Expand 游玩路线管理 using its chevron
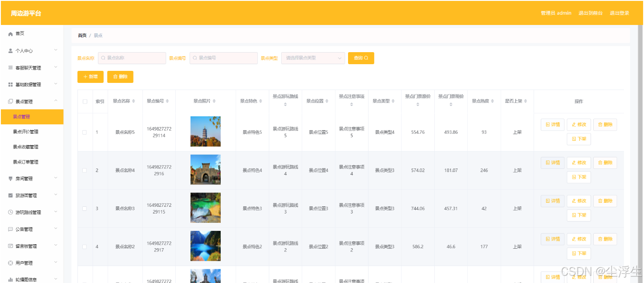644x283 pixels. coord(56,212)
